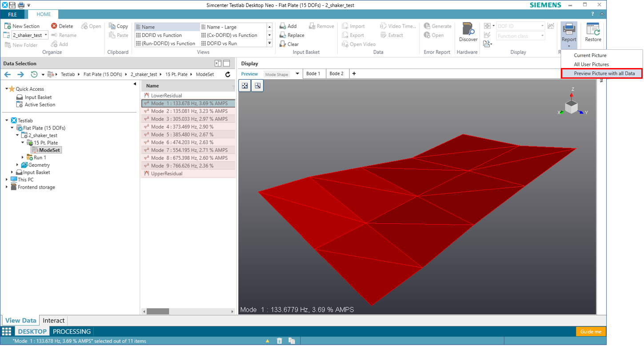Select Preview Picture with all Data
This screenshot has height=346, width=644.
point(604,73)
